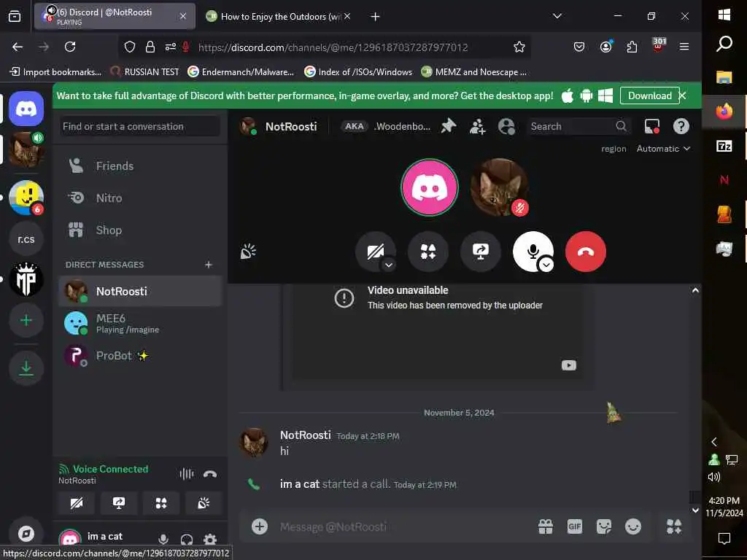Open the MP crown server icon
Image resolution: width=747 pixels, height=560 pixels.
pos(26,279)
